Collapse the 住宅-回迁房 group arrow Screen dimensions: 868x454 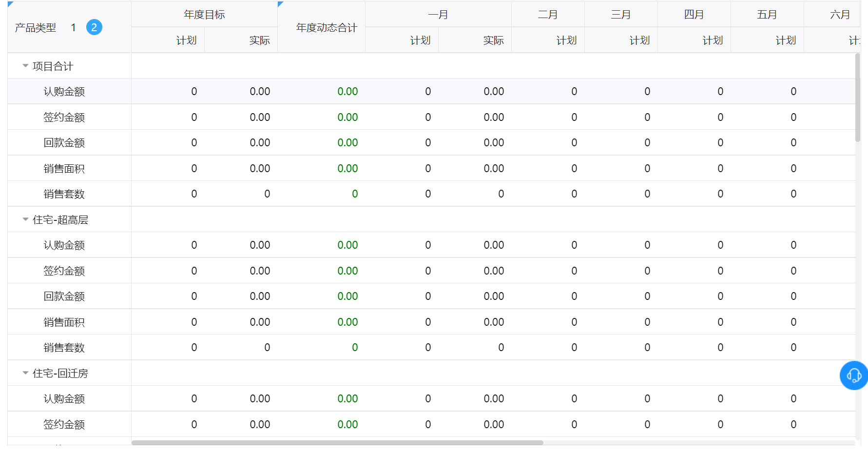(25, 373)
